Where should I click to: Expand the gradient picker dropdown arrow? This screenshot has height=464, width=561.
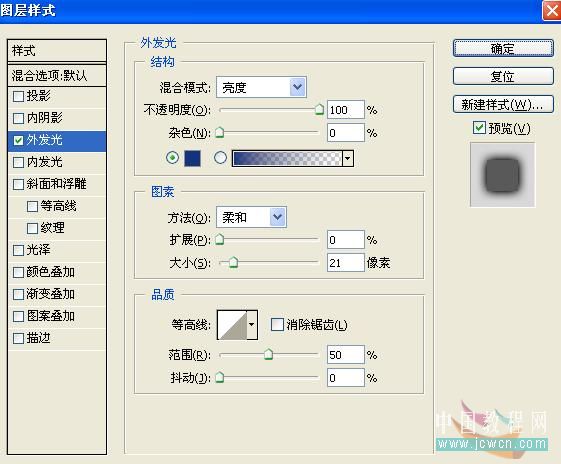(x=348, y=158)
